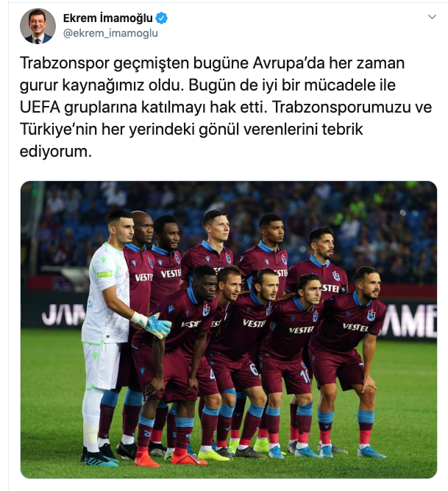Visit the @ekrem_imamoglu handle

click(110, 33)
